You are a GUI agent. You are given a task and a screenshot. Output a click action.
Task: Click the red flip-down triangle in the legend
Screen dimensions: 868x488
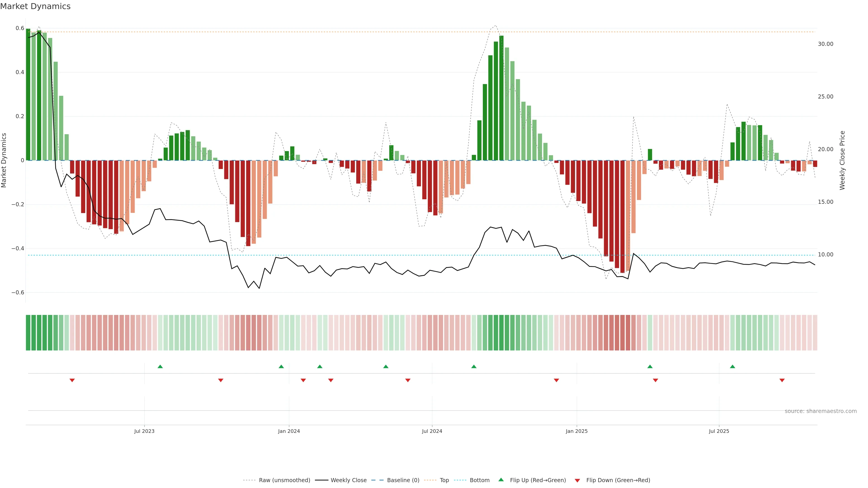tap(577, 480)
